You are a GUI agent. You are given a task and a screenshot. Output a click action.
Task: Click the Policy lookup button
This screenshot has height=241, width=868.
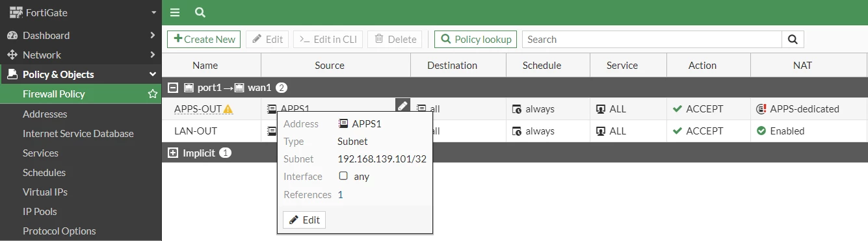[x=475, y=39]
